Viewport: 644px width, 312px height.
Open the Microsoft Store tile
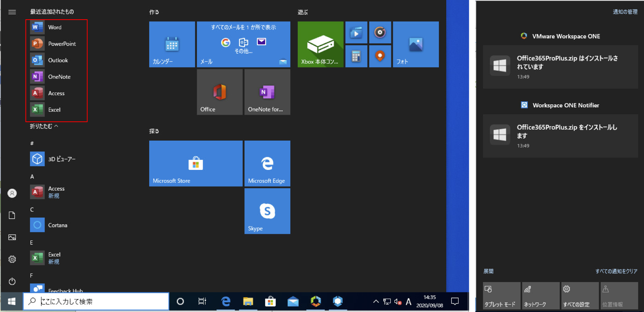pyautogui.click(x=196, y=163)
